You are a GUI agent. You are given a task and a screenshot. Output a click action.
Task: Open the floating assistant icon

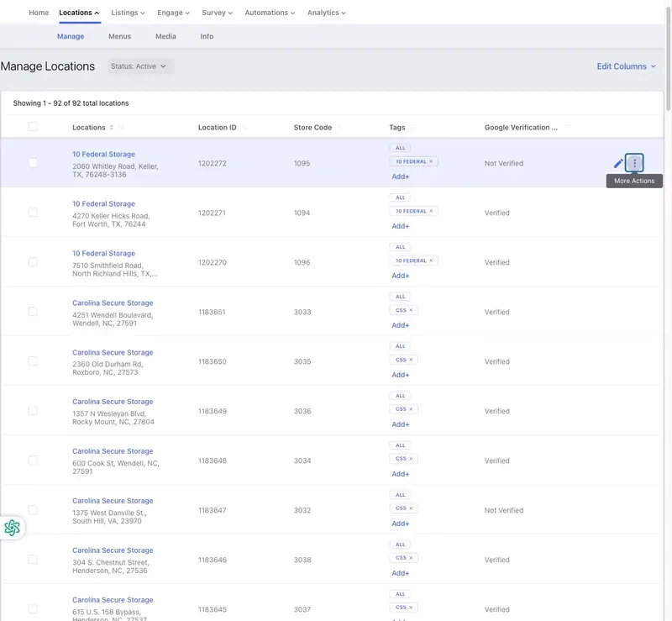(12, 528)
